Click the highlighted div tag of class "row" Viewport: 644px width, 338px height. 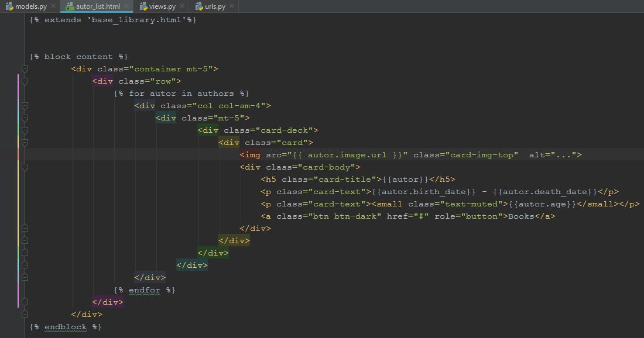click(102, 81)
